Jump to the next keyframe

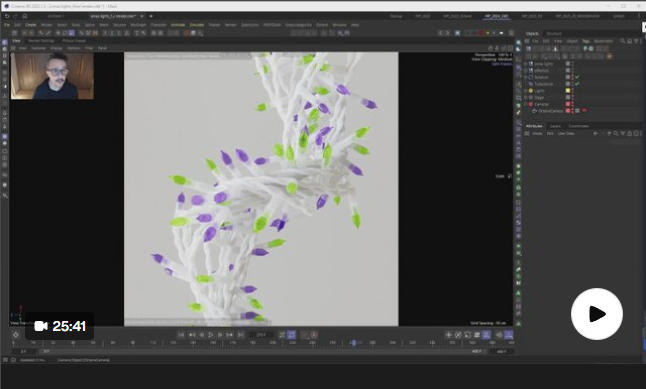(x=229, y=335)
